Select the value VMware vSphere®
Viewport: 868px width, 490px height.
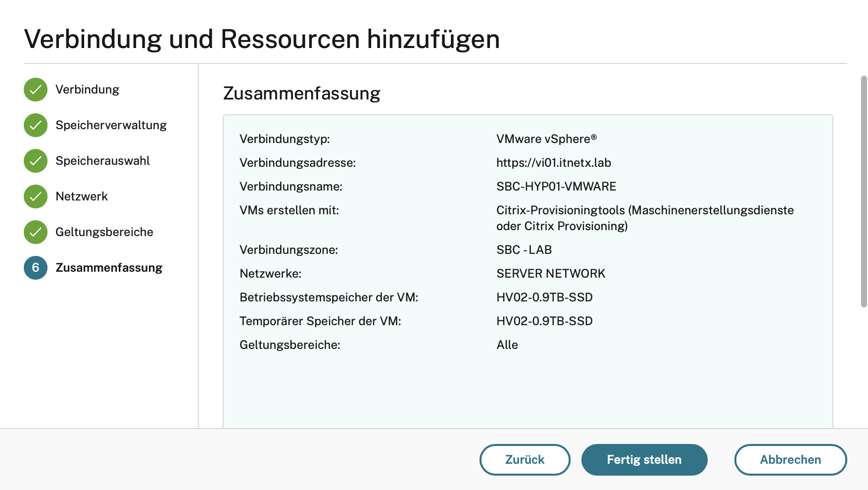(546, 139)
